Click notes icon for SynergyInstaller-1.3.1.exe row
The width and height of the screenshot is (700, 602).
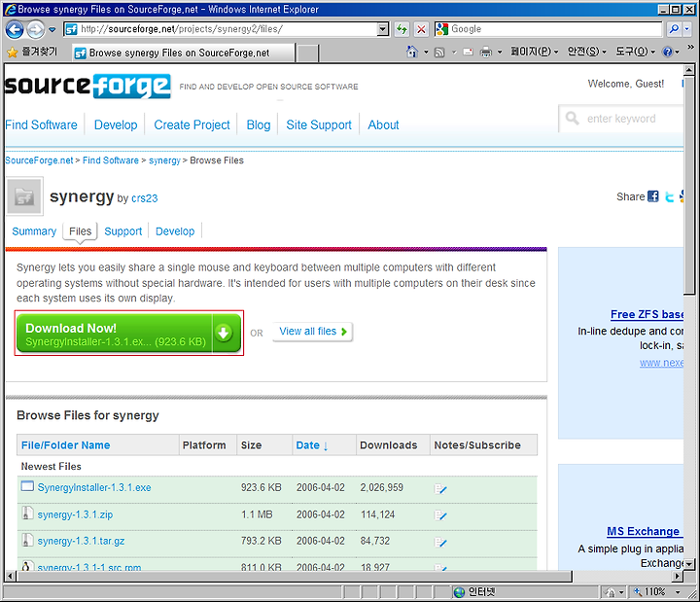point(440,489)
